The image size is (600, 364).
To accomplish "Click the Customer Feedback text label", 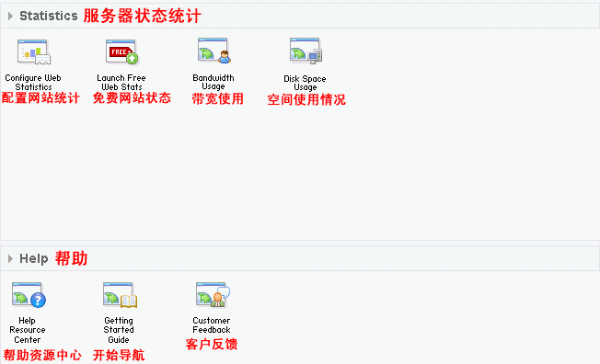I will (212, 325).
